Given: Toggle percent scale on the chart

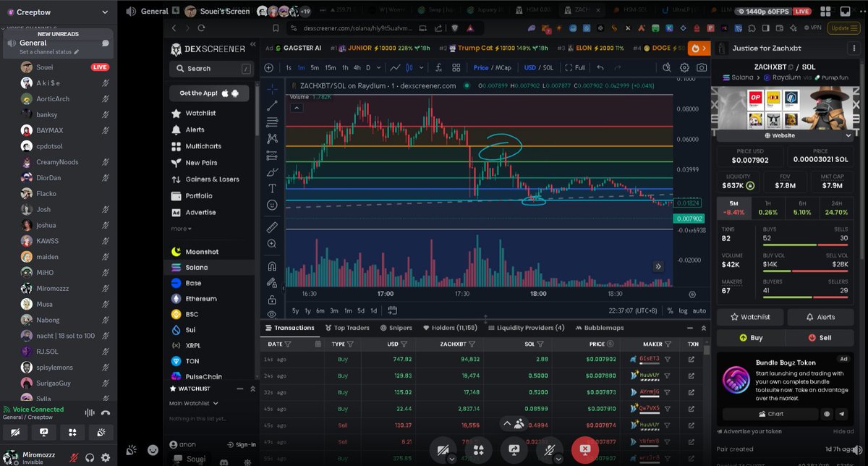Looking at the screenshot, I should pyautogui.click(x=670, y=310).
